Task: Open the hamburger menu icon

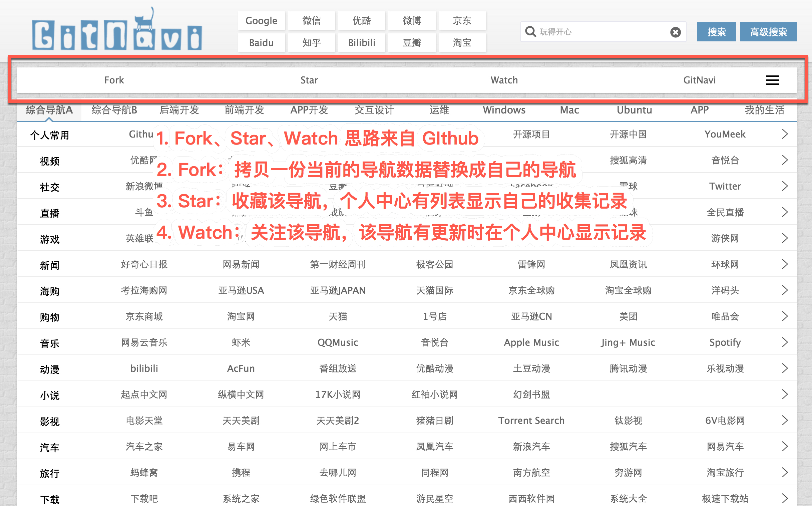Action: (772, 80)
